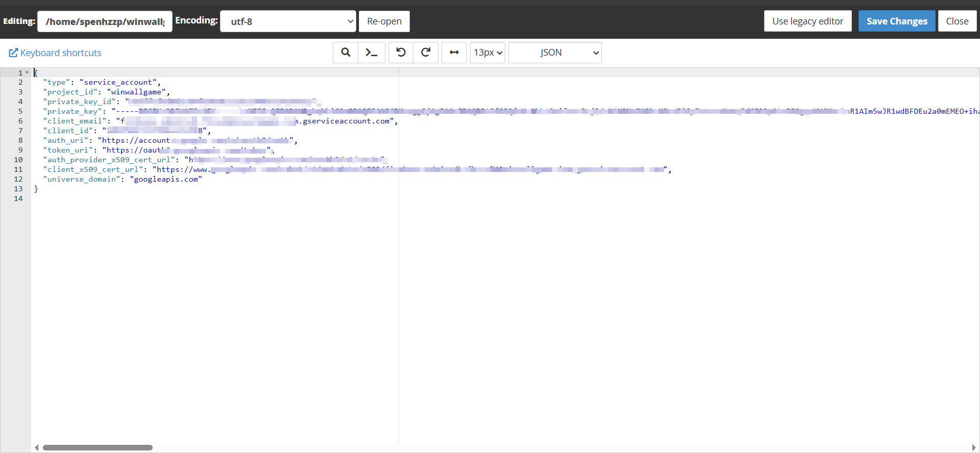The image size is (980, 453).
Task: Click the horizontal scrollbar thumb
Action: [x=97, y=447]
